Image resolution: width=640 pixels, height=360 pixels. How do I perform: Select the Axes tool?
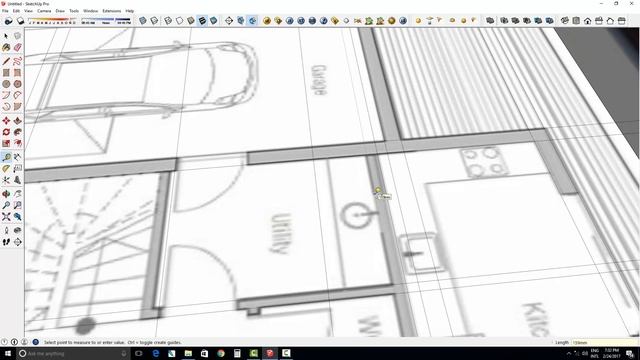(x=6, y=180)
